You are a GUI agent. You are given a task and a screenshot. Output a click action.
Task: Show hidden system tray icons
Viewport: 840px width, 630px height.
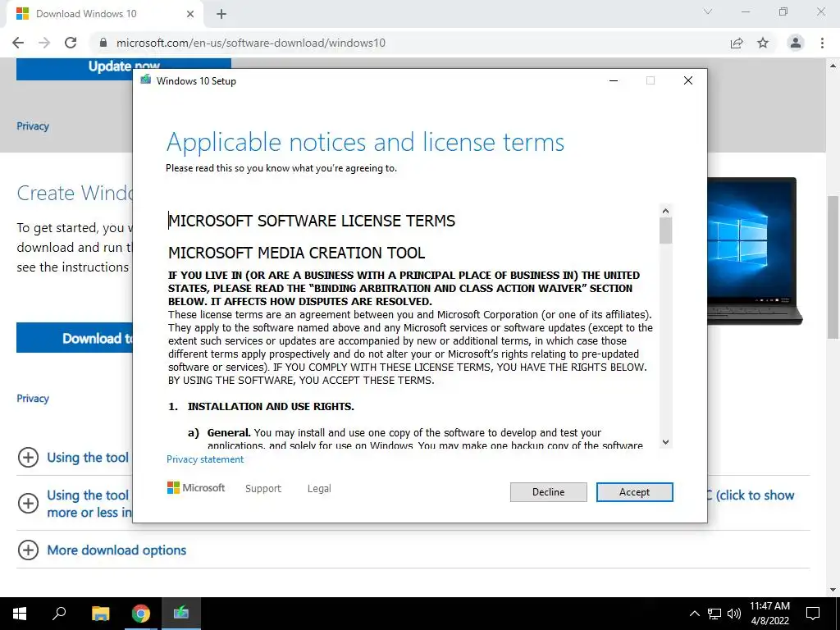(x=694, y=614)
